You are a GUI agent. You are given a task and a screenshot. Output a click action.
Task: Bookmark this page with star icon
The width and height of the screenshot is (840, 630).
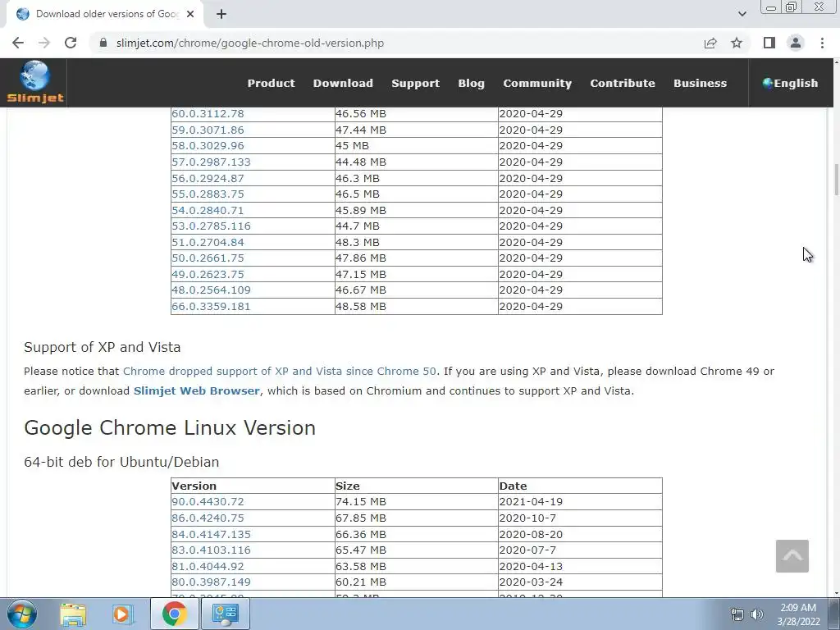pyautogui.click(x=737, y=43)
